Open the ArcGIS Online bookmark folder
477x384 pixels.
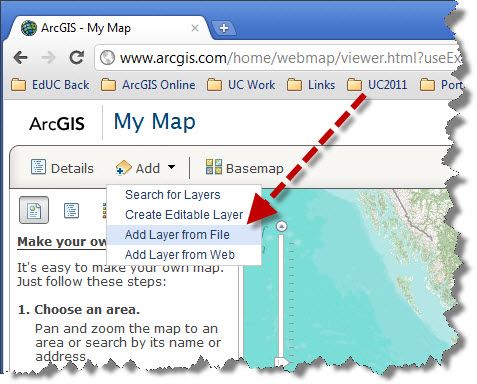pyautogui.click(x=148, y=85)
